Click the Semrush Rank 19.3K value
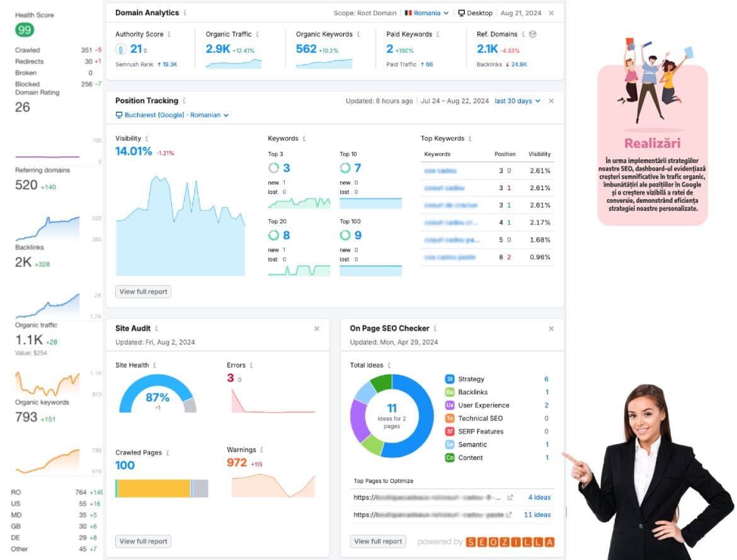 169,64
